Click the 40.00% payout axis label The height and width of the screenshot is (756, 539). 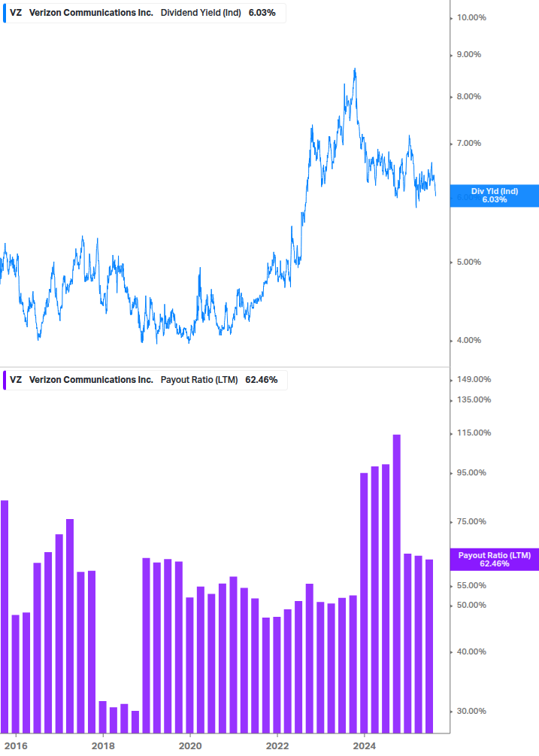pyautogui.click(x=471, y=652)
